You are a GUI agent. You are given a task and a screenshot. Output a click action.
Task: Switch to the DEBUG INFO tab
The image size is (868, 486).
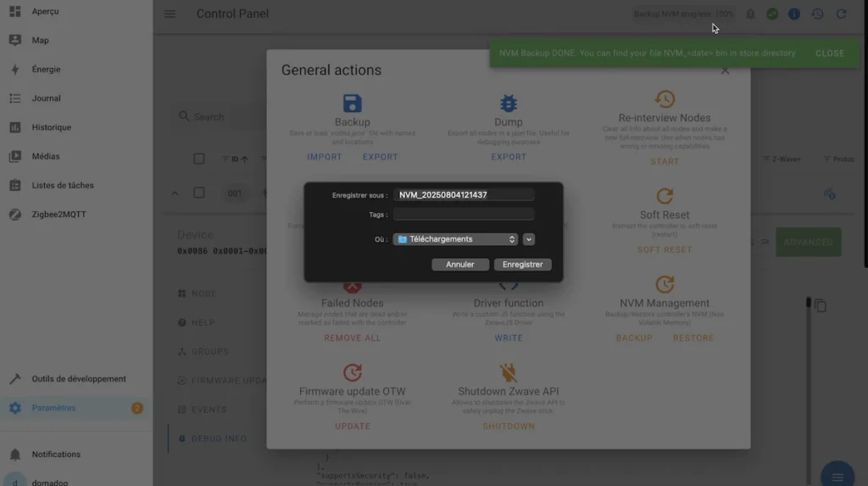[x=213, y=439]
